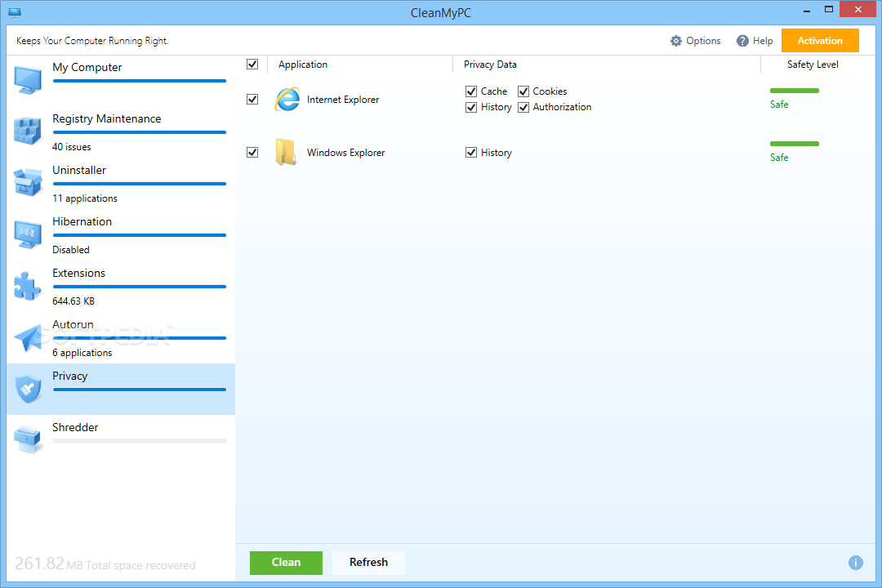Screen dimensions: 882x588
Task: Click the Options gear icon
Action: [675, 41]
